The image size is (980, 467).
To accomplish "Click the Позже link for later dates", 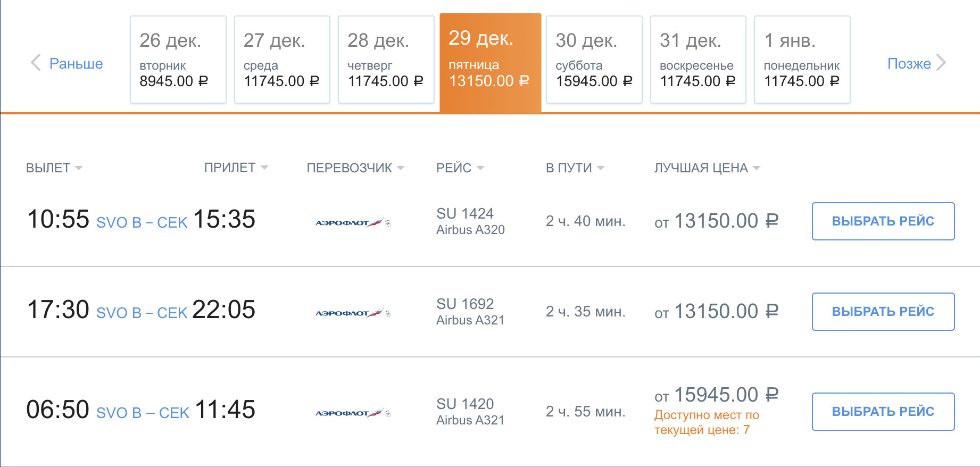I will pos(909,64).
